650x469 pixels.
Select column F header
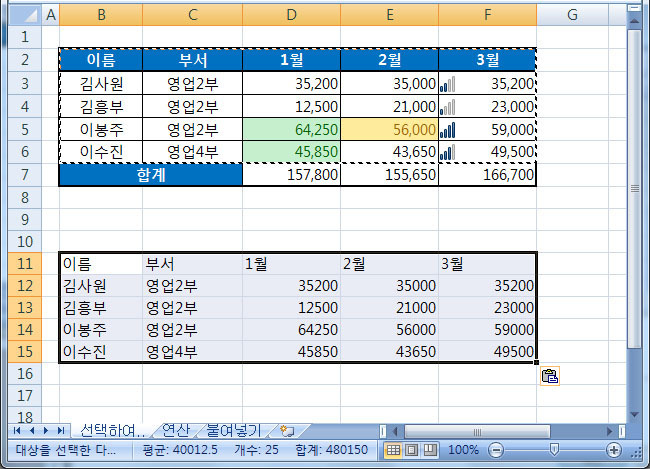(x=488, y=15)
